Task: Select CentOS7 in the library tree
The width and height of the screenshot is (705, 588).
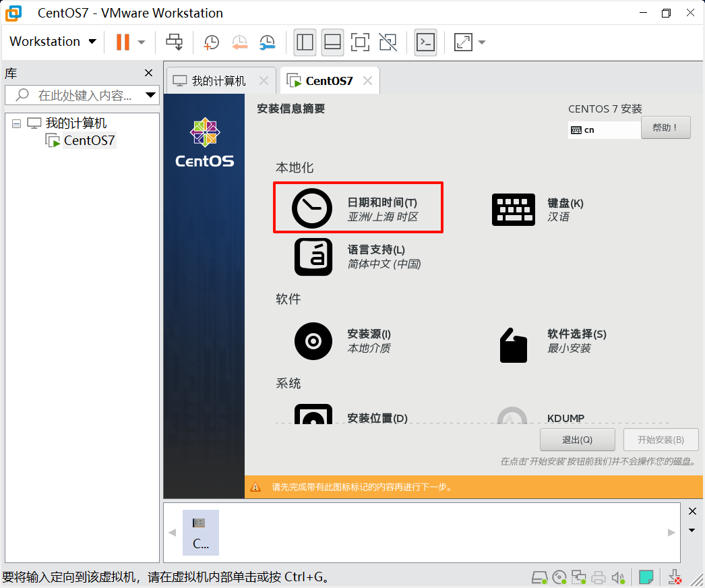Action: [89, 140]
